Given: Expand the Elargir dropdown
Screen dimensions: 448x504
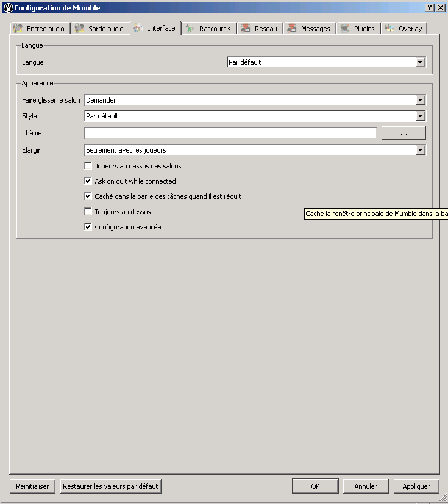Looking at the screenshot, I should click(x=420, y=149).
